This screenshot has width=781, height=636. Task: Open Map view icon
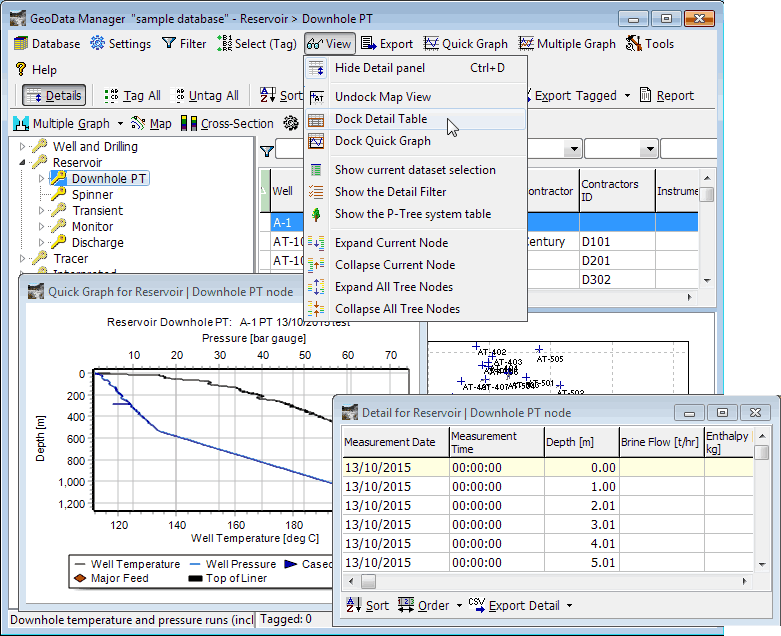tap(137, 123)
